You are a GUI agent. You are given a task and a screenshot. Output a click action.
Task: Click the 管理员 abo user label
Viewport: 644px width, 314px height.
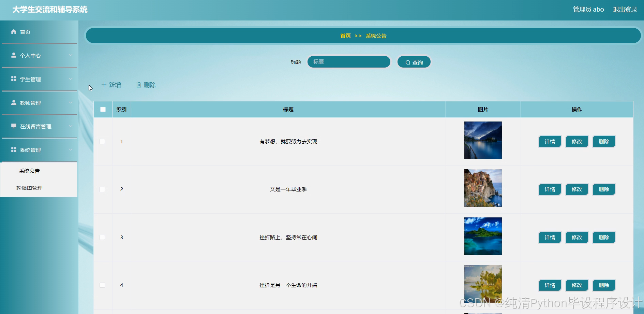(x=588, y=10)
